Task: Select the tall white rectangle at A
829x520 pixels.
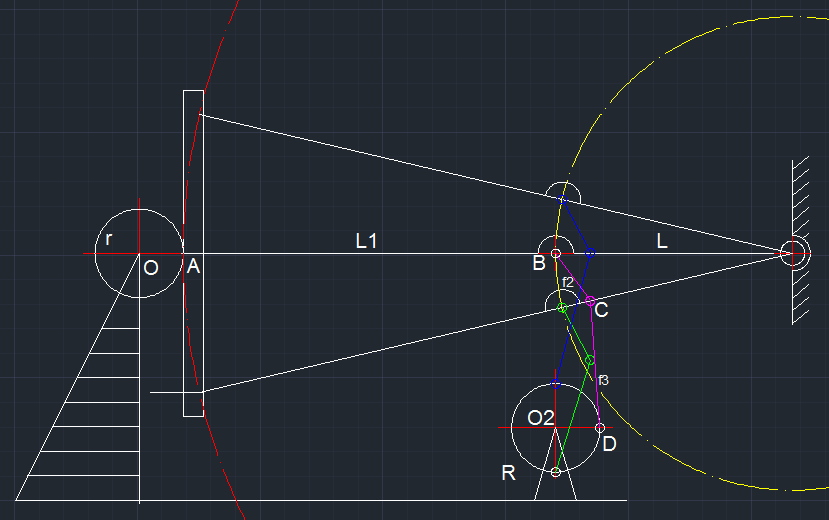Action: [194, 254]
